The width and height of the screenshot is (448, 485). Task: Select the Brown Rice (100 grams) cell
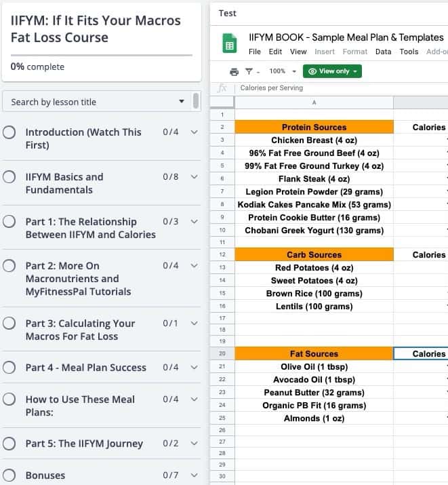[314, 294]
